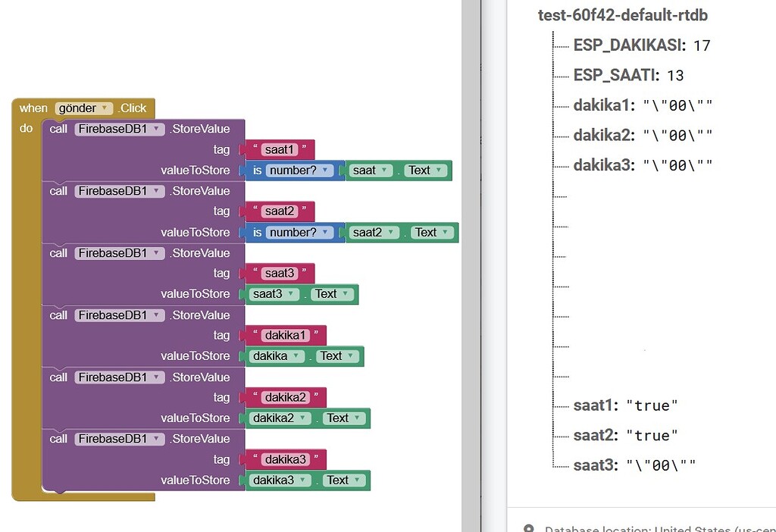Select the "saat2" tag text block
This screenshot has width=776, height=532.
280,212
